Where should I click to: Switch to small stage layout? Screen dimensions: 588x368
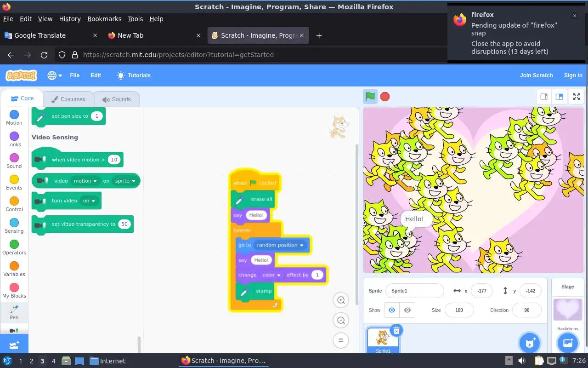point(544,97)
